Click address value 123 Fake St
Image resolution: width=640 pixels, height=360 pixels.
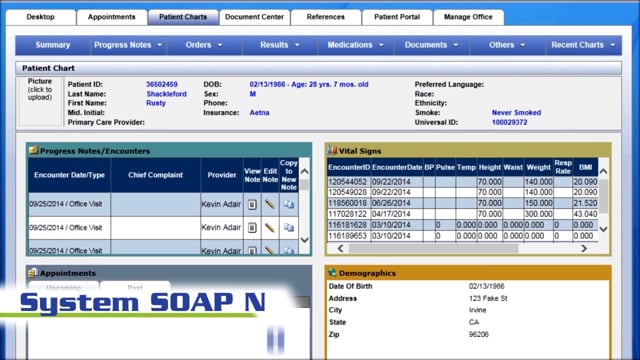coord(488,298)
